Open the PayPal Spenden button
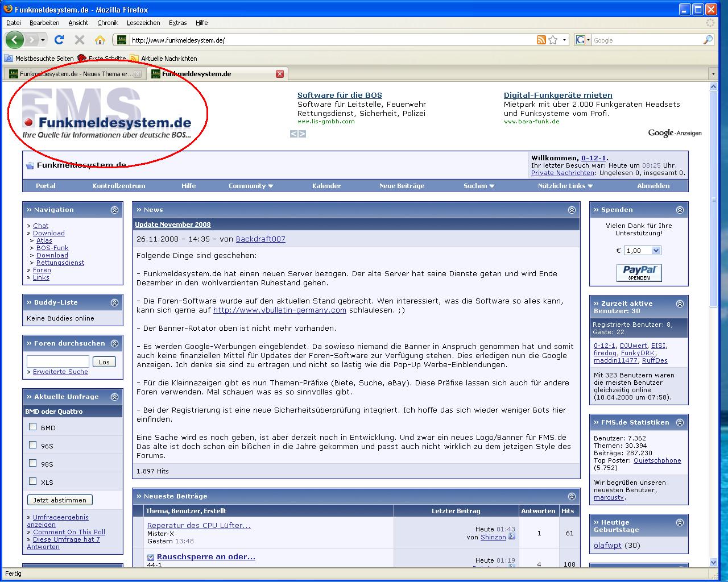This screenshot has width=728, height=582. tap(639, 273)
